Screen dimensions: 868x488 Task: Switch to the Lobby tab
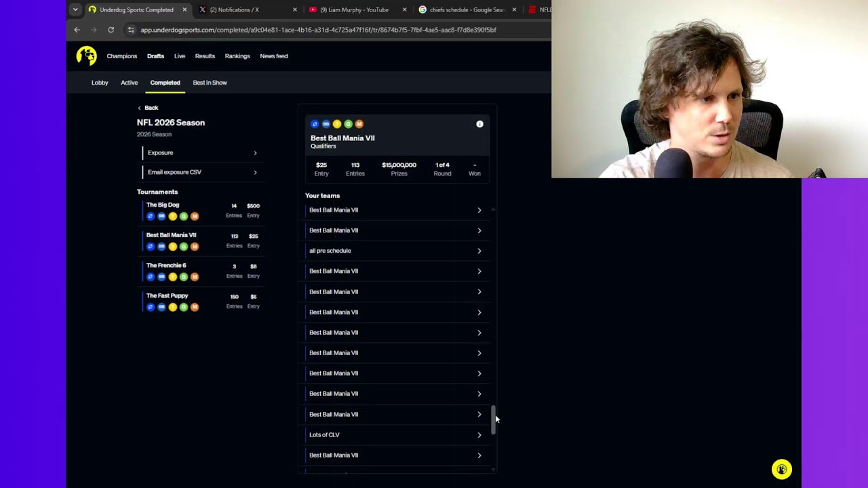100,83
